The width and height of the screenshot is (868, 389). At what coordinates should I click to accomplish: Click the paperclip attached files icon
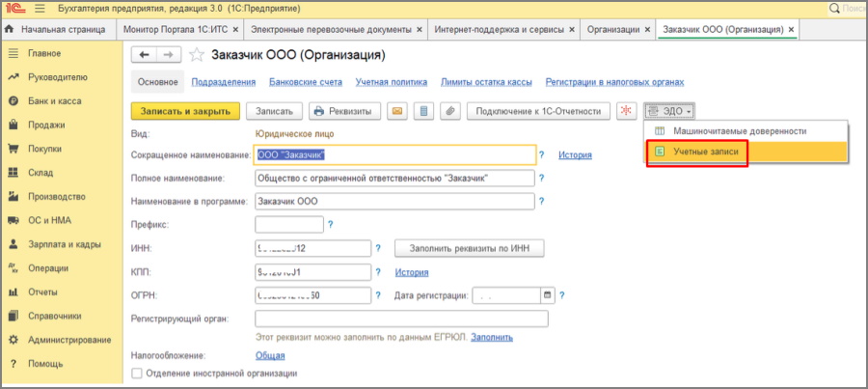pyautogui.click(x=450, y=111)
